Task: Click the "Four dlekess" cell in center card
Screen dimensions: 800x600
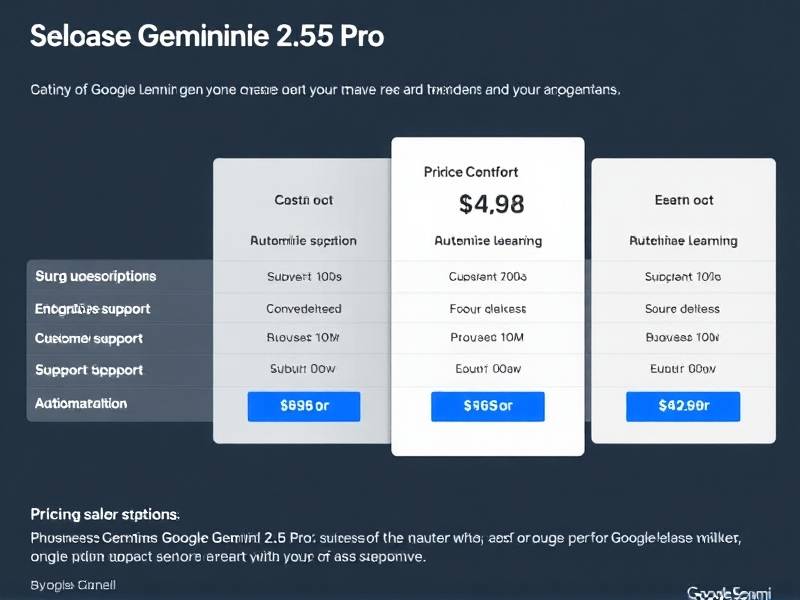Action: click(488, 309)
